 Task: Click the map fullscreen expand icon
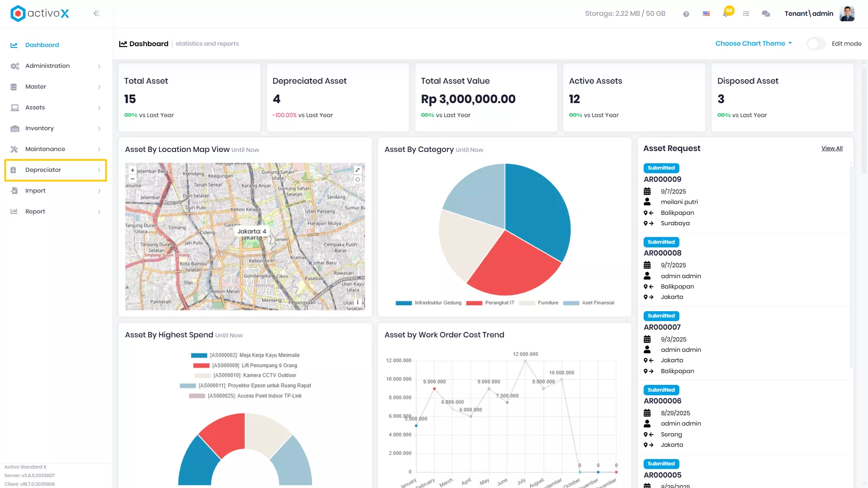(357, 170)
